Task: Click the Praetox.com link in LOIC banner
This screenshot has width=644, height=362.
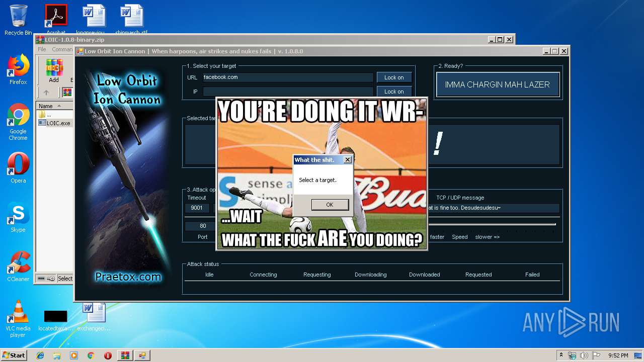Action: click(128, 277)
